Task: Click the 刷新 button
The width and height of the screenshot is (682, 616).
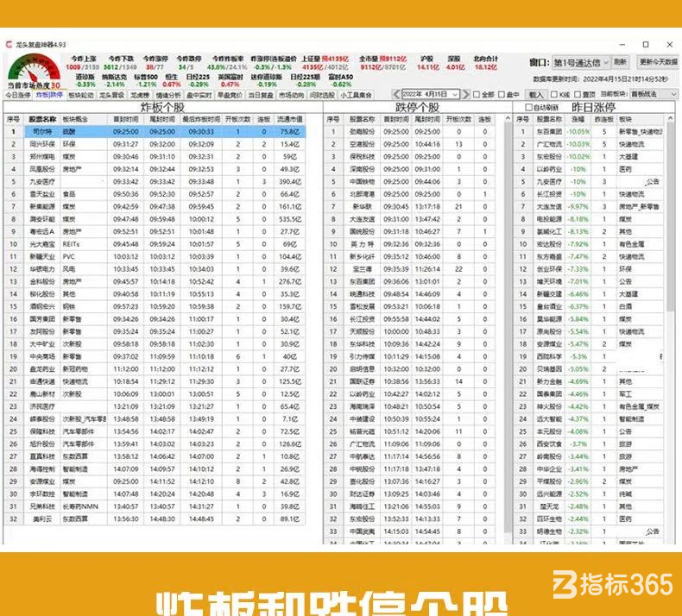Action: tap(620, 62)
